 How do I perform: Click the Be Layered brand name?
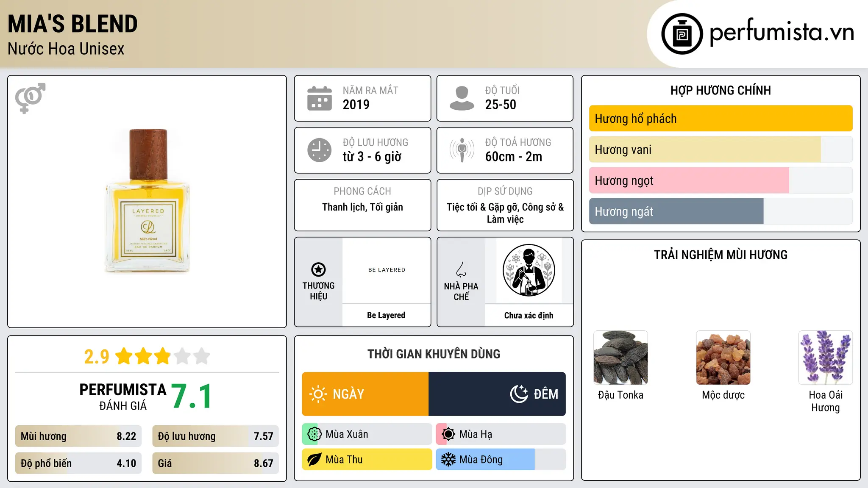(386, 315)
